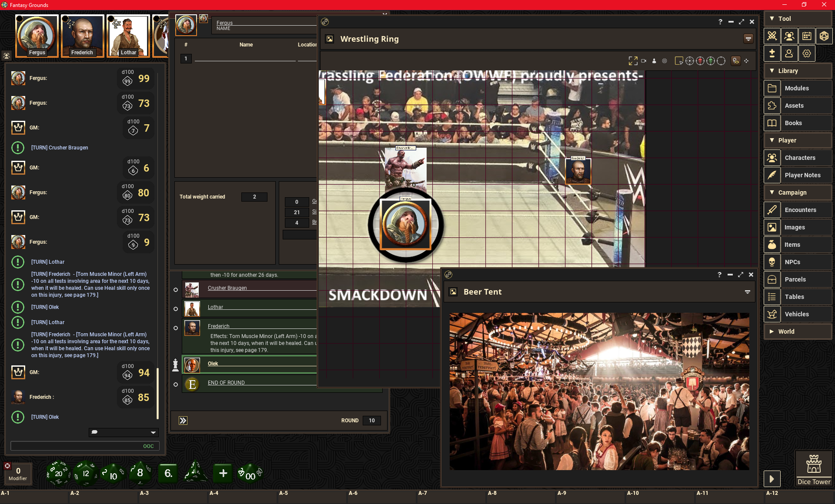Screen dimensions: 835x504
Task: Open the Images list
Action: click(798, 227)
